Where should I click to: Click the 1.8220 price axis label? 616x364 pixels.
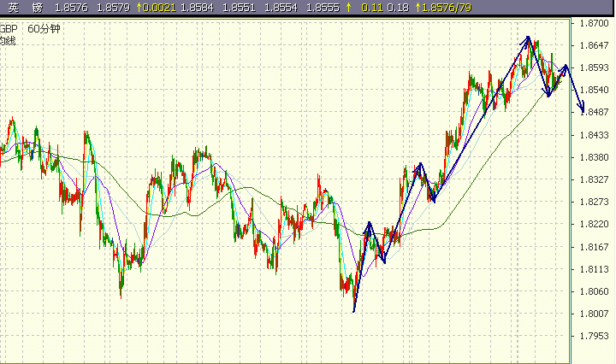pos(594,224)
